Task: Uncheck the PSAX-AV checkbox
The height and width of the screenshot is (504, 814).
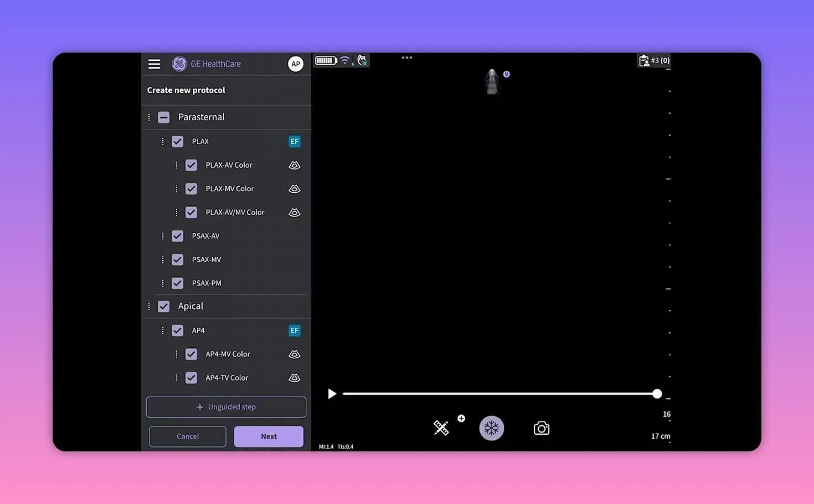Action: [177, 236]
